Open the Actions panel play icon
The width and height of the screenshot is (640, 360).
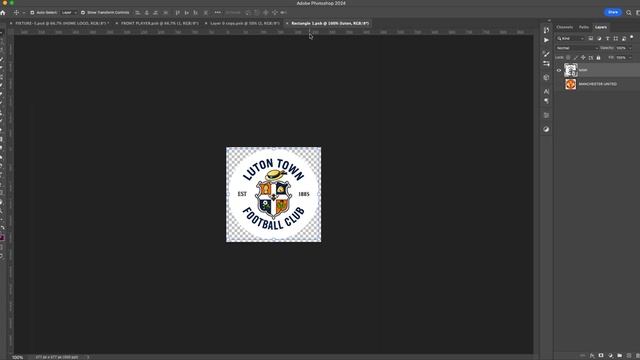[546, 40]
